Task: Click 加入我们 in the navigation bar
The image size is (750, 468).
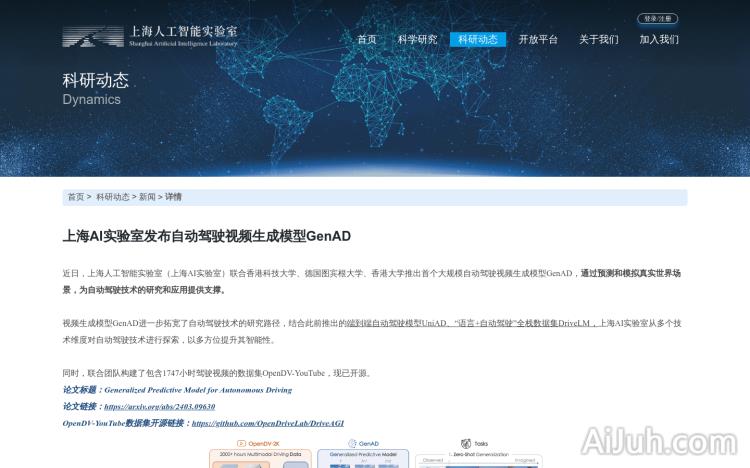Action: 659,40
